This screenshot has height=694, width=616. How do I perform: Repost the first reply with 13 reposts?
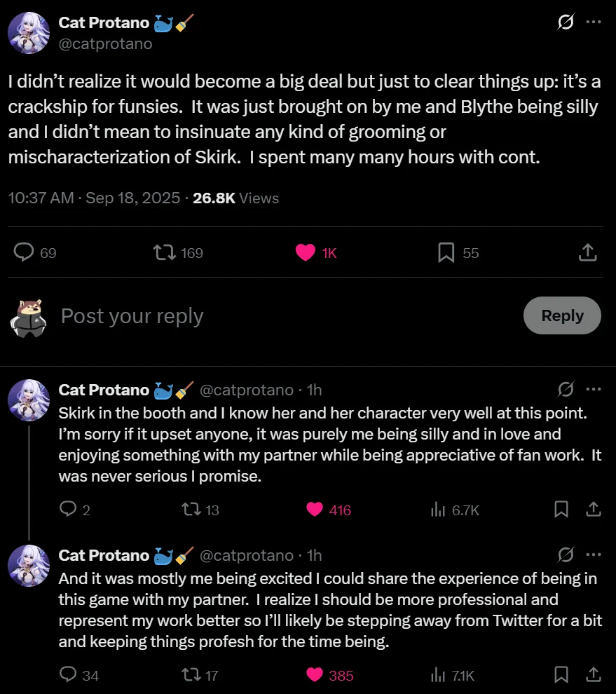[x=190, y=510]
